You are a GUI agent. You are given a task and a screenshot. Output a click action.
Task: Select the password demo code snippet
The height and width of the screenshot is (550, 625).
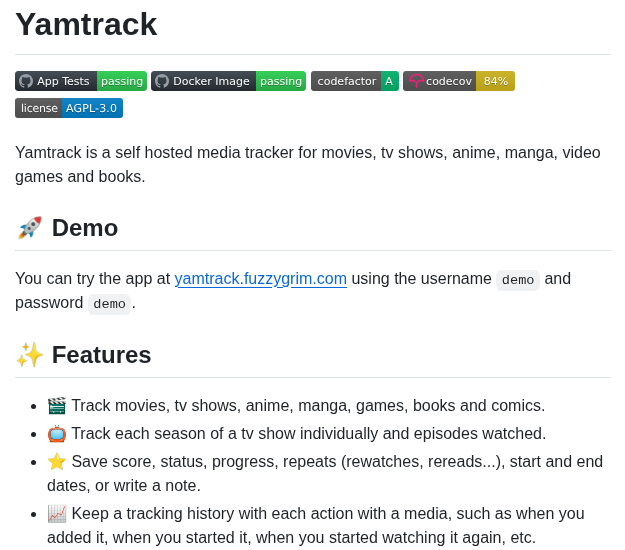click(109, 304)
